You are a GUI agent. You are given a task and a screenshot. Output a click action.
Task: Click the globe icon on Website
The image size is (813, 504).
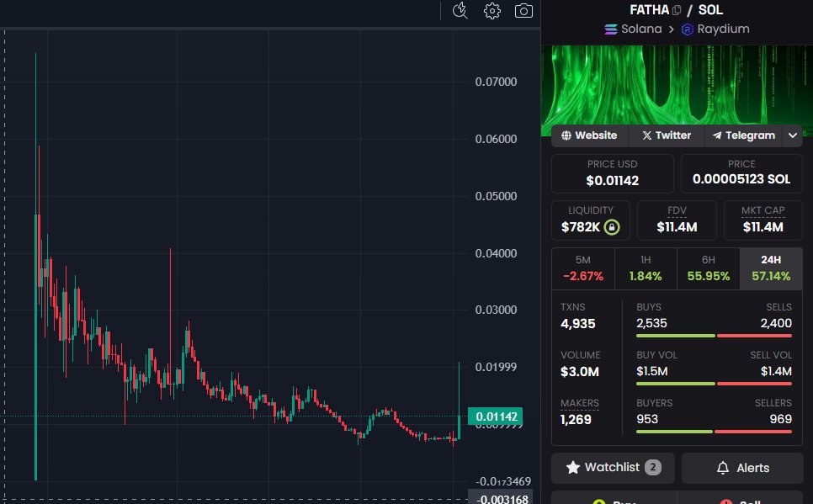pos(566,135)
